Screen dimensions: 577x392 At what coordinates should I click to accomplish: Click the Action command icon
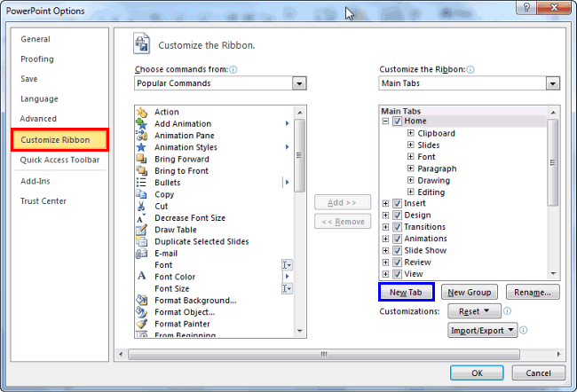pyautogui.click(x=142, y=112)
